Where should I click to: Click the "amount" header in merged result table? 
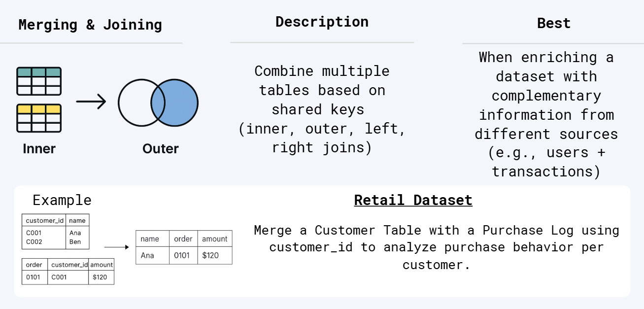coord(215,239)
